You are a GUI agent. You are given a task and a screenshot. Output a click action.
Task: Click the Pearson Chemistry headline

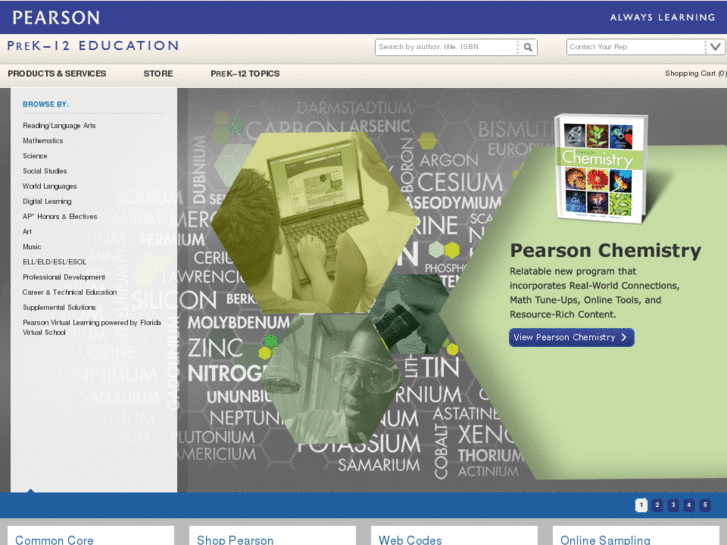pyautogui.click(x=606, y=250)
